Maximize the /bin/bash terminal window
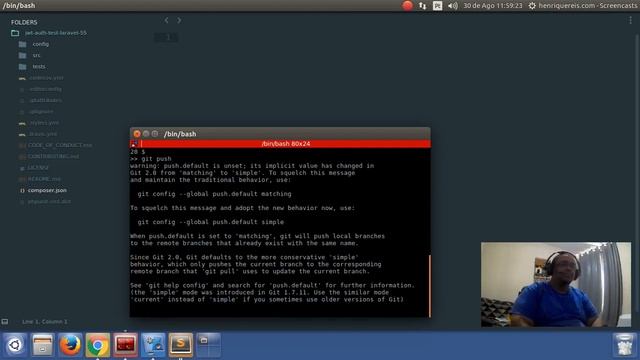This screenshot has width=640, height=360. click(155, 134)
